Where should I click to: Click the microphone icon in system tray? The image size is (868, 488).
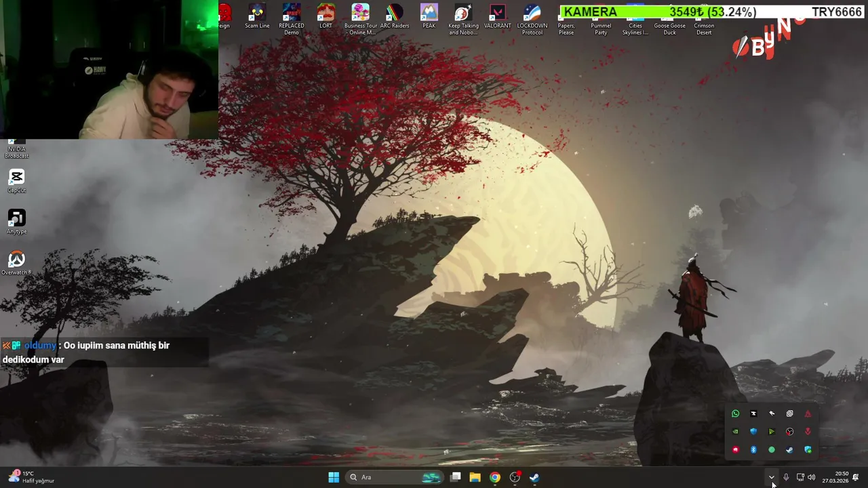(x=786, y=477)
